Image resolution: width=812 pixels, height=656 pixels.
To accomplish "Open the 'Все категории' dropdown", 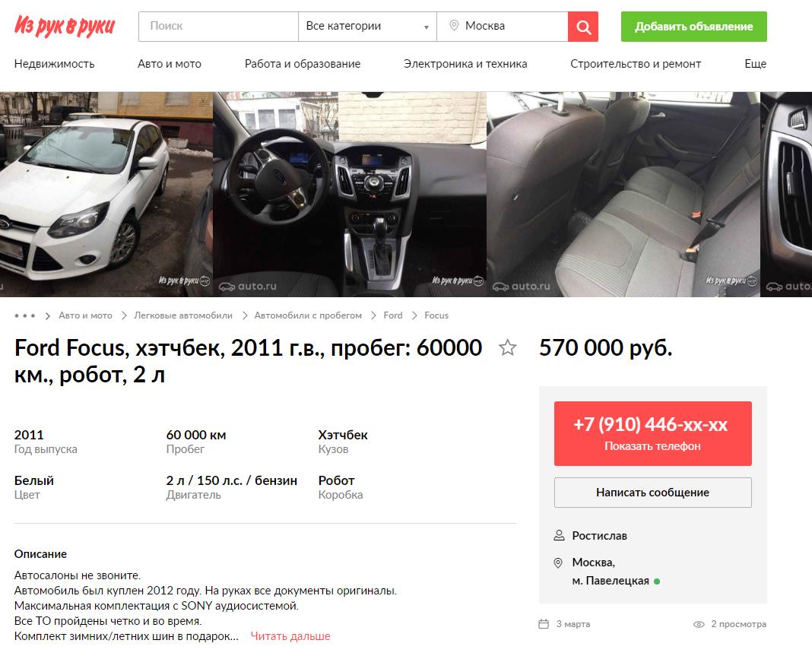I will [368, 27].
